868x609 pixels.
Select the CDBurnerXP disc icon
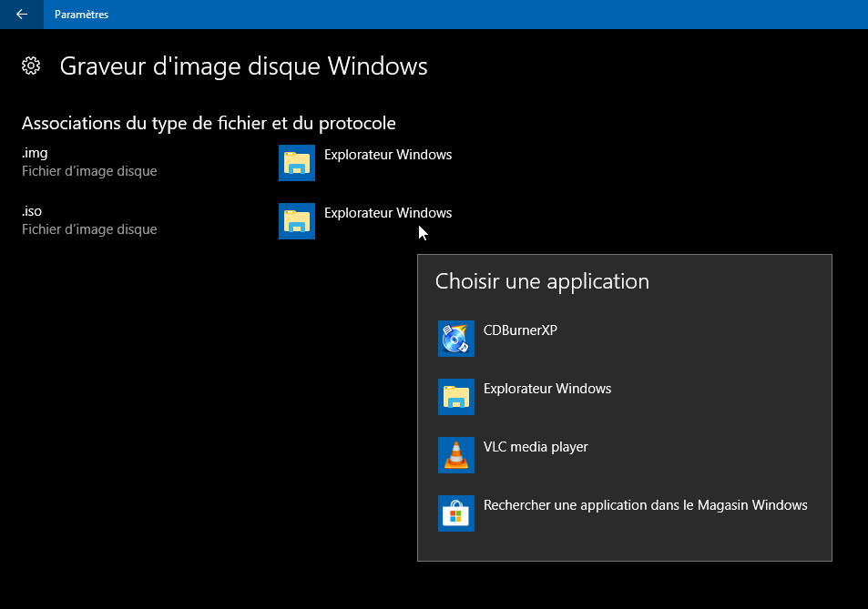pyautogui.click(x=456, y=338)
